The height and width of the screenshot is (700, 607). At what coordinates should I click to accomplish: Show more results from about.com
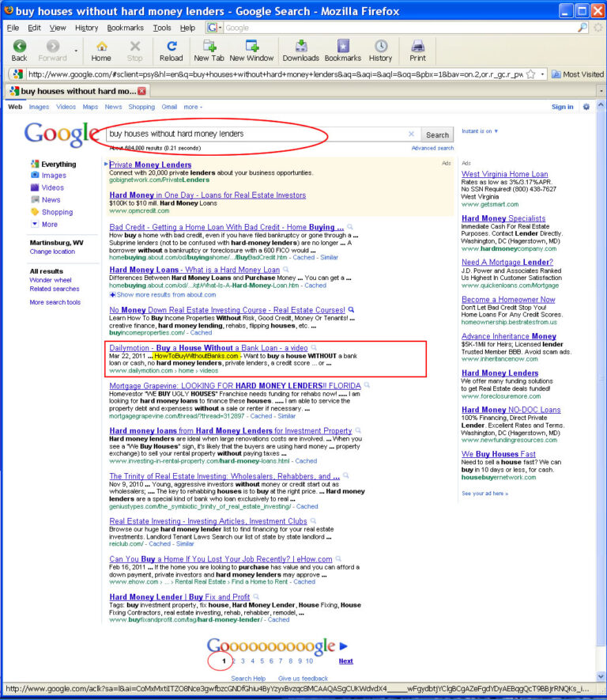[x=163, y=295]
